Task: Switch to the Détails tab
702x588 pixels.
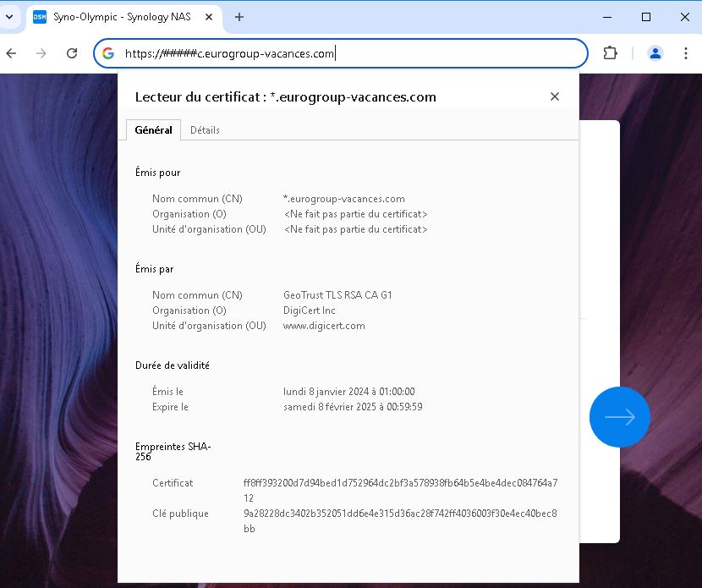Action: pyautogui.click(x=205, y=130)
